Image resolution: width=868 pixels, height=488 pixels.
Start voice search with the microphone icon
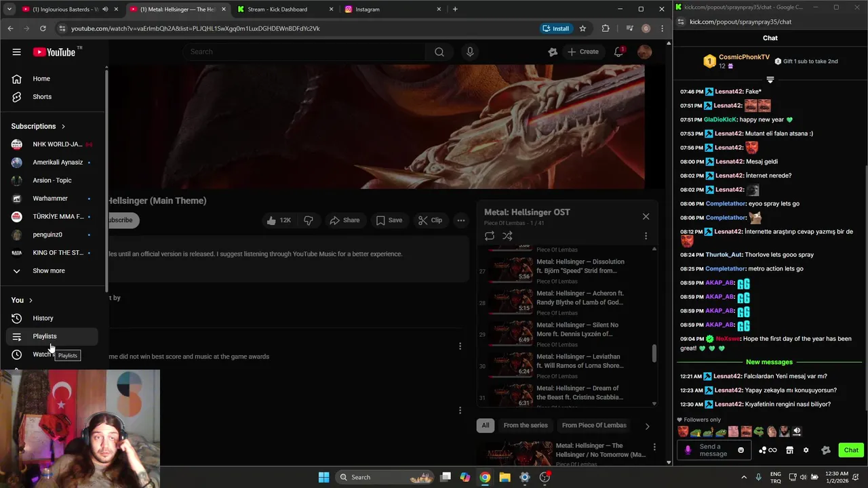tap(470, 52)
